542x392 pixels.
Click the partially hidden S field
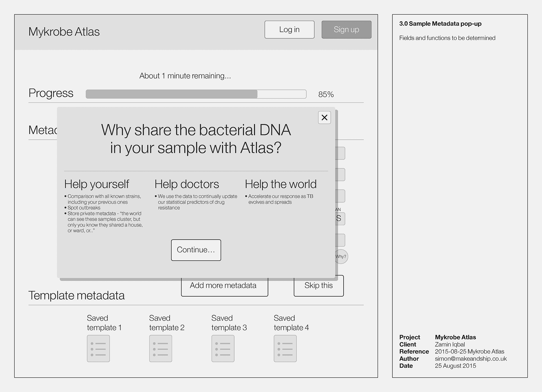pos(340,219)
